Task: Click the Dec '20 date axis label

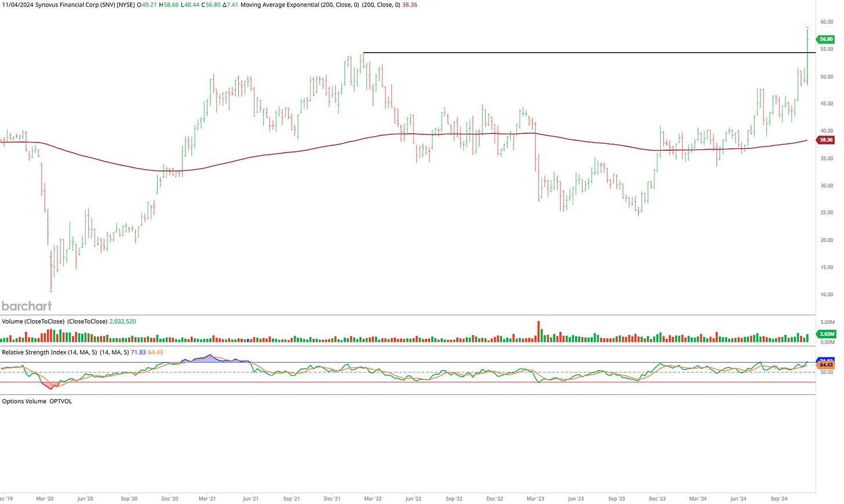Action: [170, 498]
